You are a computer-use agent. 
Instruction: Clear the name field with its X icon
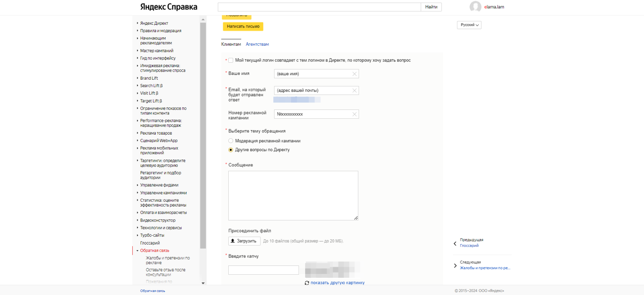coord(354,74)
